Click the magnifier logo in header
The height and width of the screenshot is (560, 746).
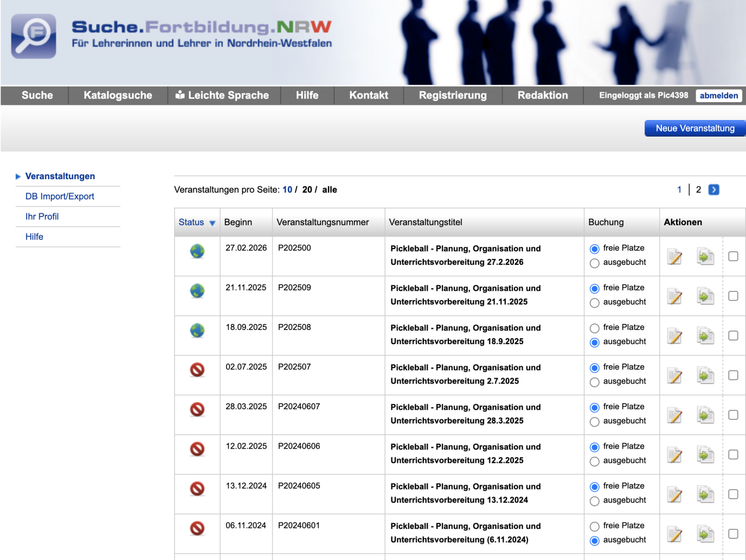(34, 36)
